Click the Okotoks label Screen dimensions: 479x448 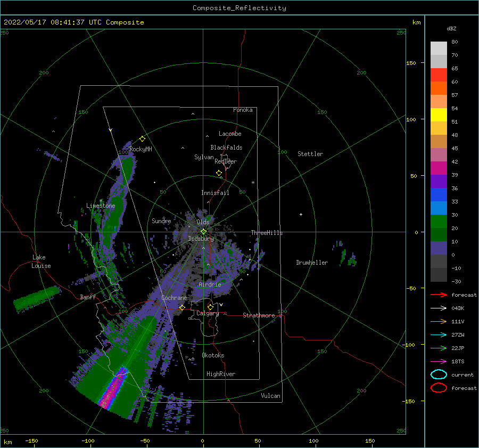click(213, 355)
